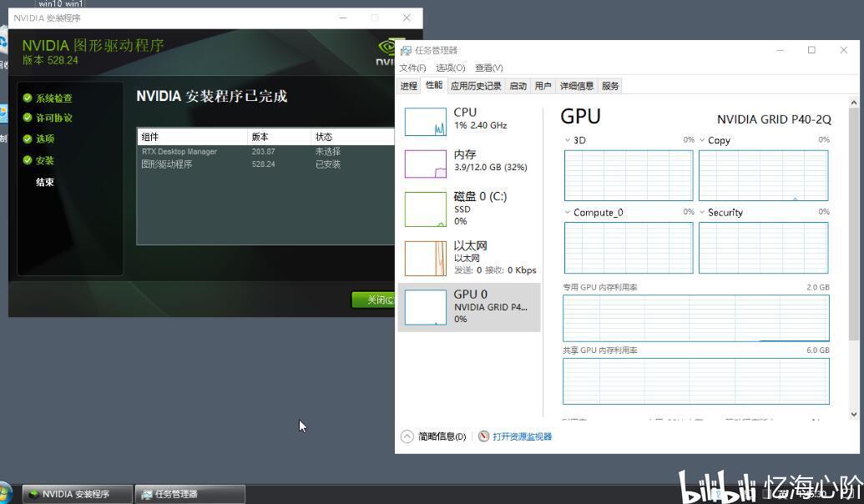Switch to the 性能 tab
Screen dimensions: 864x504
click(433, 85)
